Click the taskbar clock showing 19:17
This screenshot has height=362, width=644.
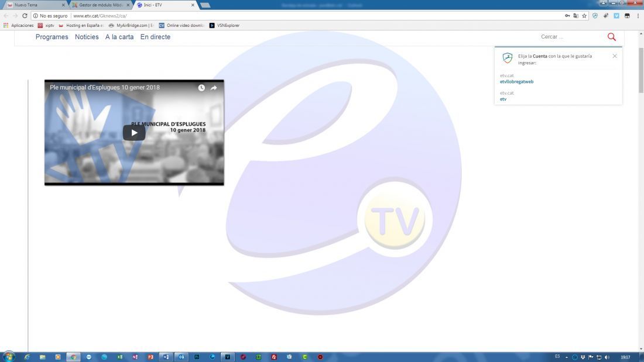[625, 357]
